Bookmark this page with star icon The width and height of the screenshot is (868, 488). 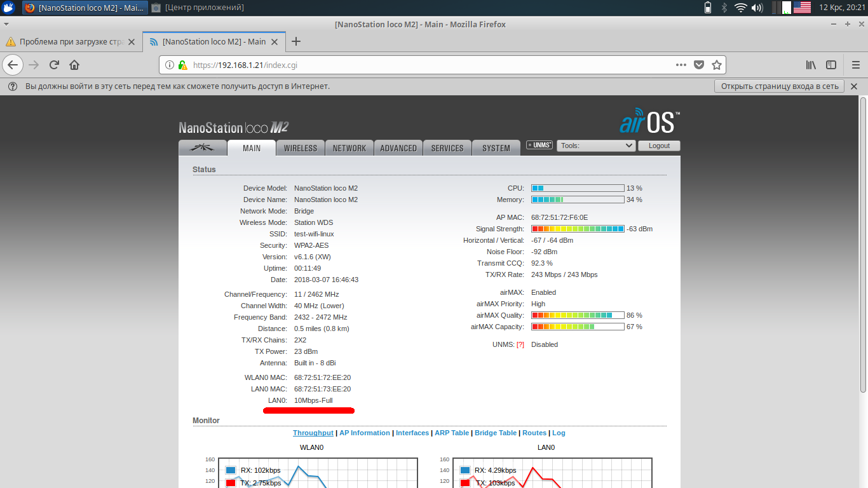[717, 65]
